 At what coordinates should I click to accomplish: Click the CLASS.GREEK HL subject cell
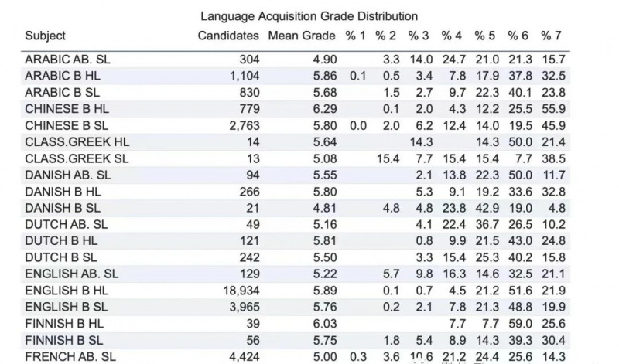[x=77, y=142]
